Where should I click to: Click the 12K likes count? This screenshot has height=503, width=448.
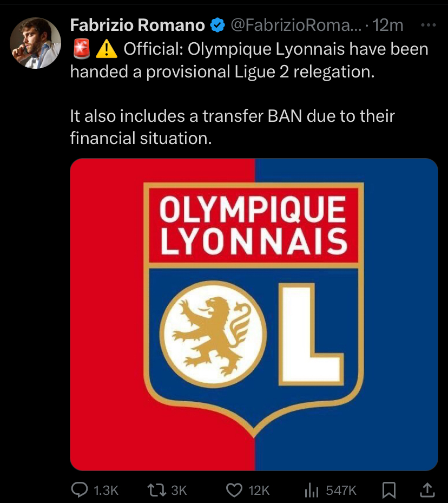point(259,491)
